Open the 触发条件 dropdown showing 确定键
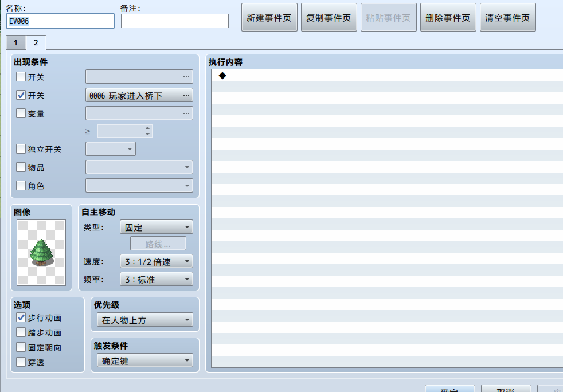Screen dimensions: 563x392 145,361
